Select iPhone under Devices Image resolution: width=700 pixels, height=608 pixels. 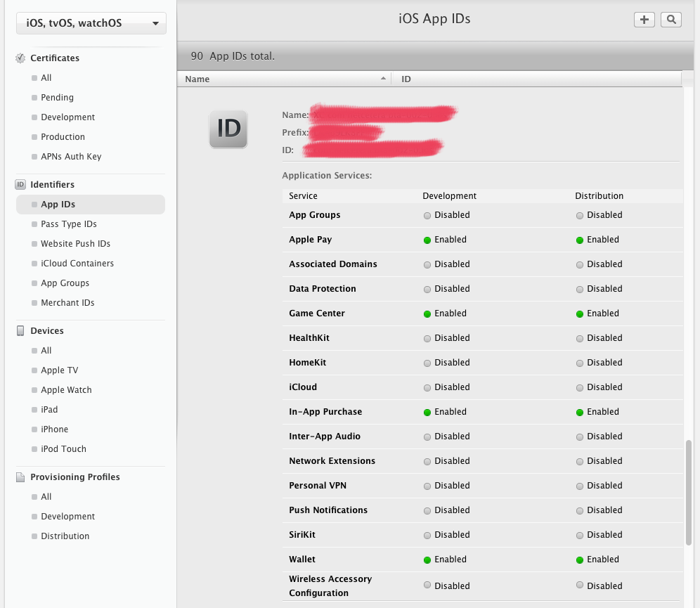pos(54,429)
